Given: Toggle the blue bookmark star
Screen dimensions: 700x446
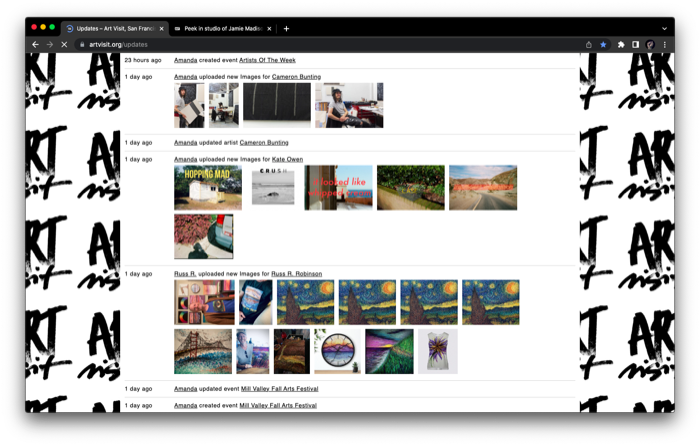Looking at the screenshot, I should pos(603,45).
